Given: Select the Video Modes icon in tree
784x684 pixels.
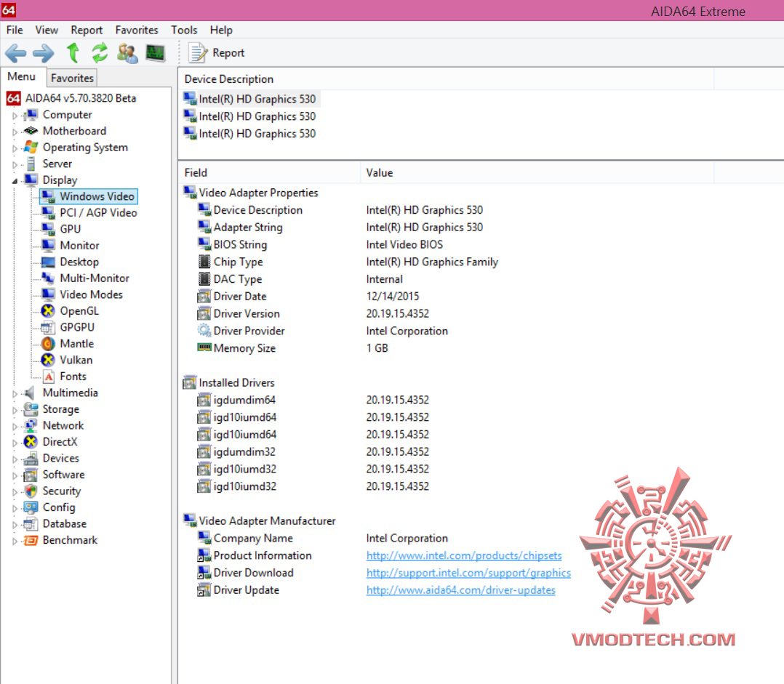Looking at the screenshot, I should click(49, 294).
